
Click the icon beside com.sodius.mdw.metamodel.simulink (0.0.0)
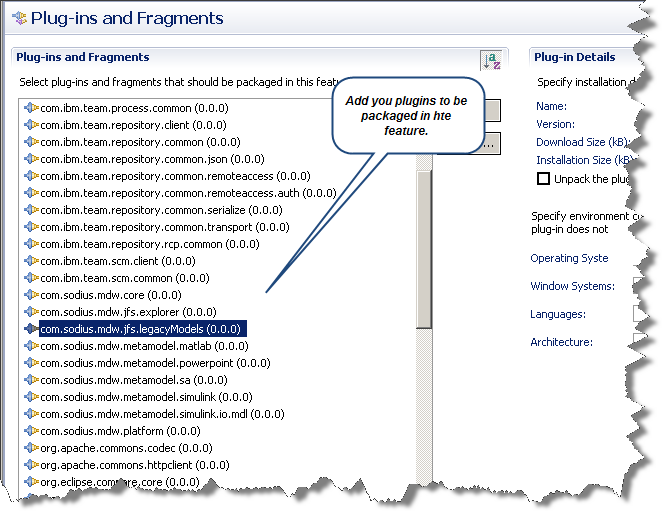pyautogui.click(x=31, y=397)
